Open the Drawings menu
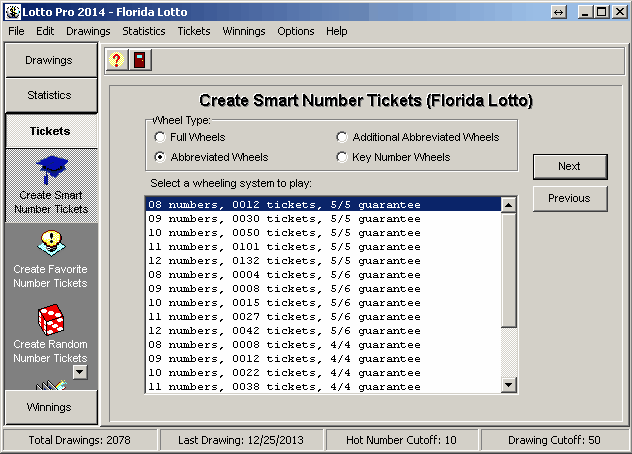 88,31
